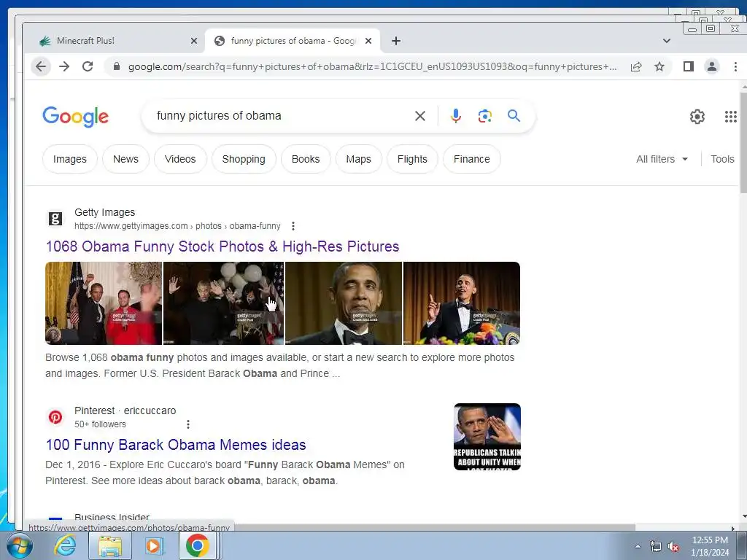Open Google quick settings gear
Image resolution: width=747 pixels, height=560 pixels.
697,117
